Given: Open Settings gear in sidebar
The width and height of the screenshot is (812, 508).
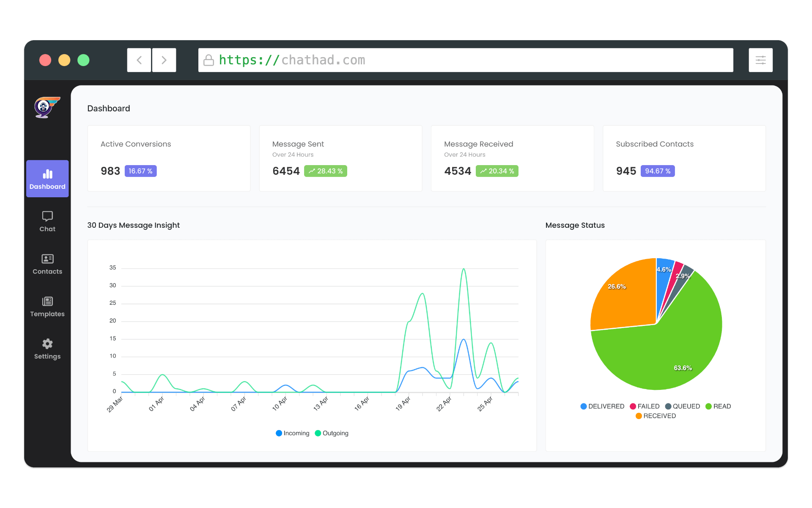Looking at the screenshot, I should click(x=47, y=344).
